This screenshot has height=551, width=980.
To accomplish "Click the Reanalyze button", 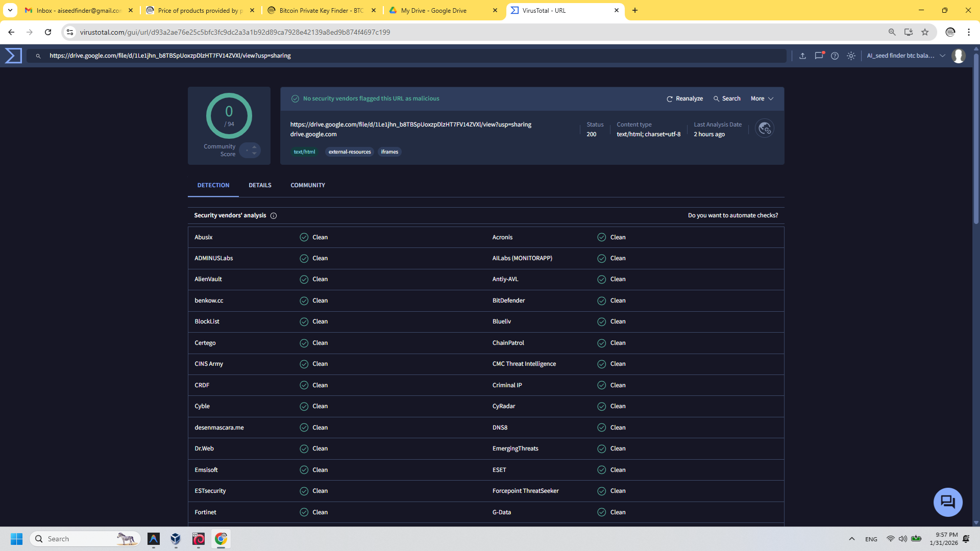I will tap(684, 98).
